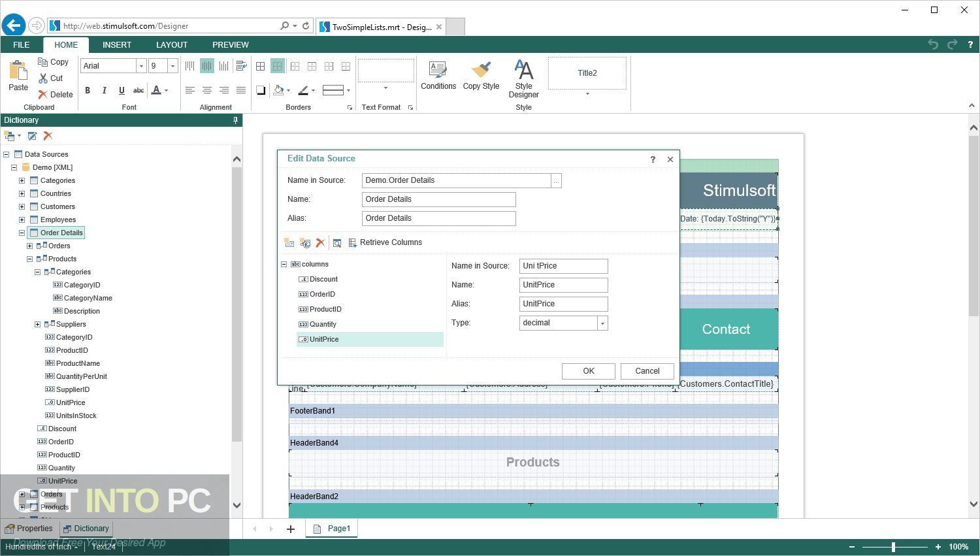Click OK in the Edit Data Source dialog
The height and width of the screenshot is (556, 980).
tap(589, 371)
